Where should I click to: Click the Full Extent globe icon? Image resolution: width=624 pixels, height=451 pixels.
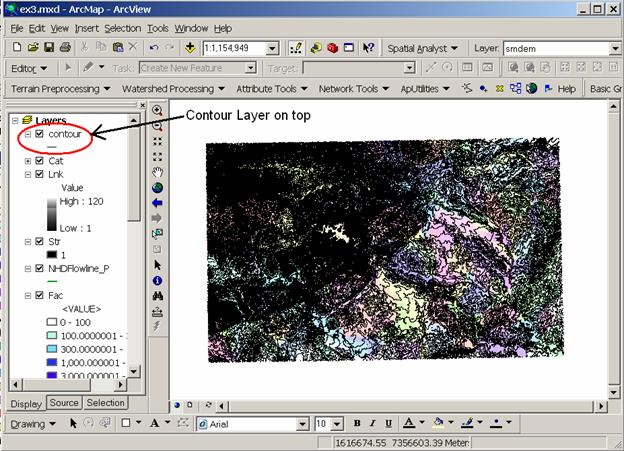157,187
